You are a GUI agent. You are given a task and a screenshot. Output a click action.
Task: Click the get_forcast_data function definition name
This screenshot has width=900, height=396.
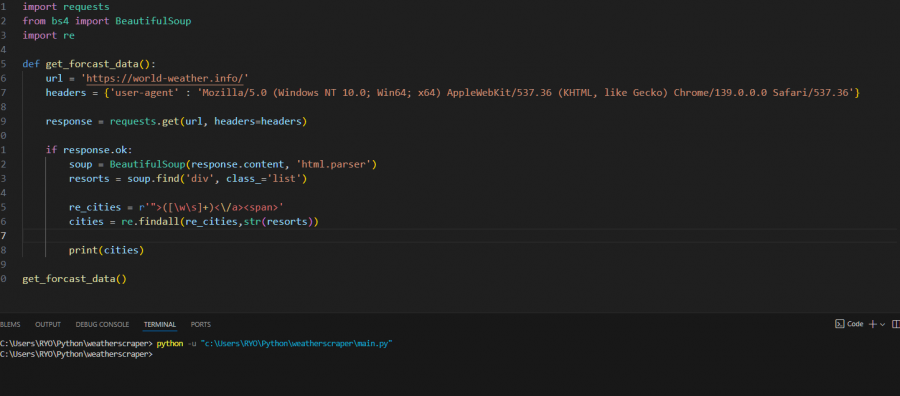(x=95, y=64)
